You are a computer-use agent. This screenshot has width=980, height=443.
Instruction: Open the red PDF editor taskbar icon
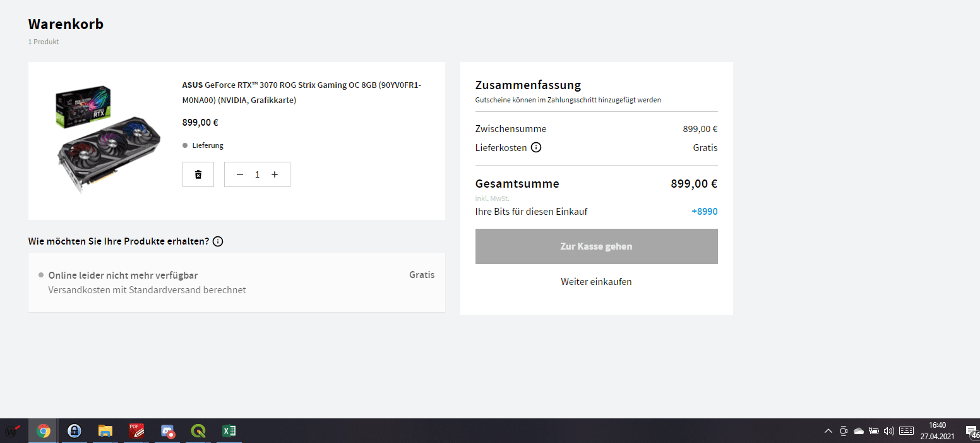(136, 431)
